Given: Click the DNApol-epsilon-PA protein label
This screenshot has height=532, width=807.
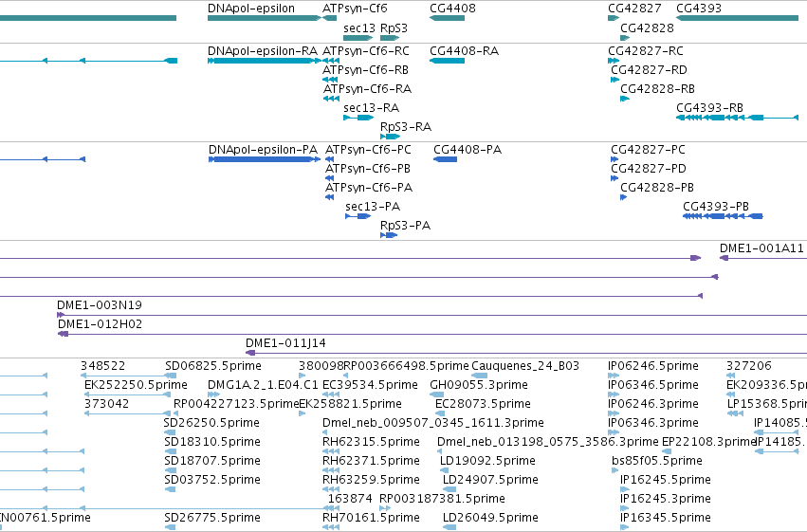Looking at the screenshot, I should click(263, 150).
